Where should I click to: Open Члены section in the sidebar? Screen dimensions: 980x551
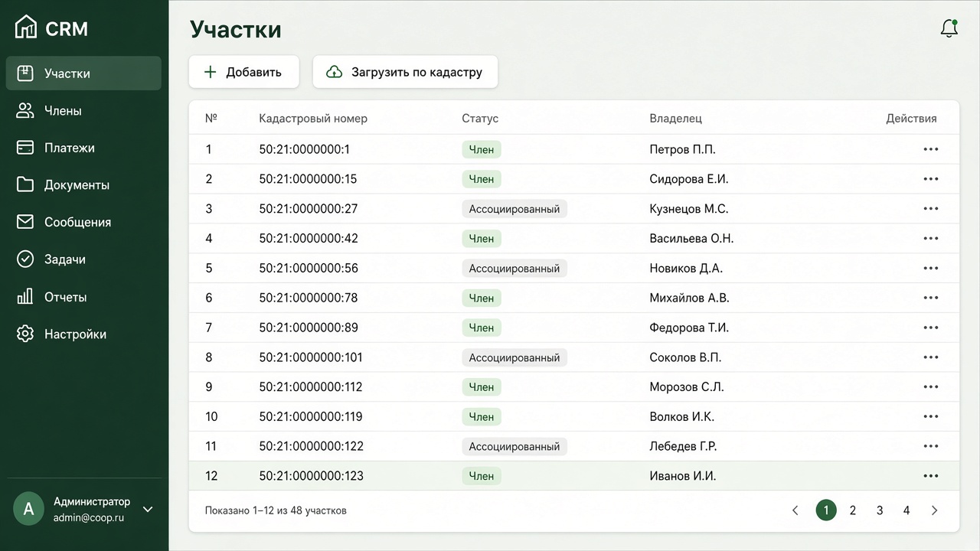(83, 111)
